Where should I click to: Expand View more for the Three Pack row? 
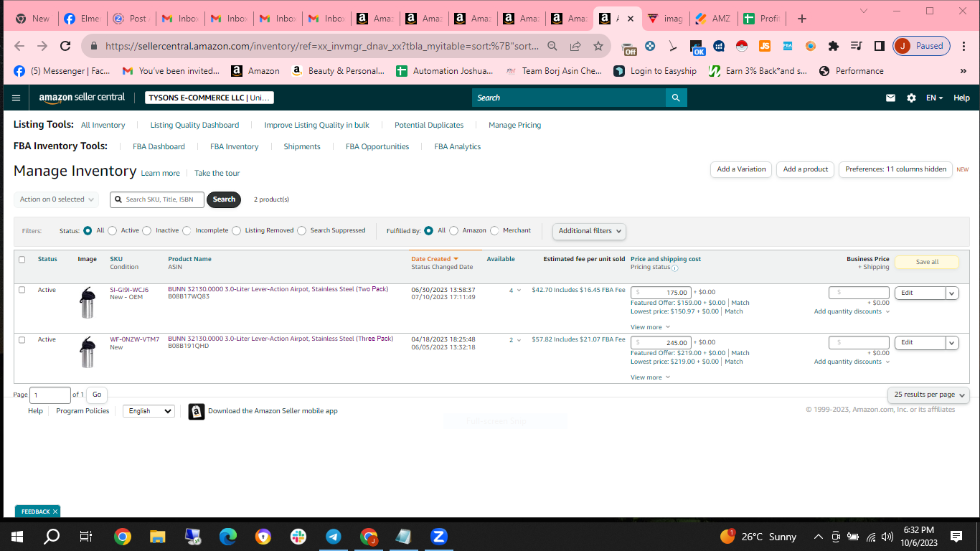coord(650,377)
